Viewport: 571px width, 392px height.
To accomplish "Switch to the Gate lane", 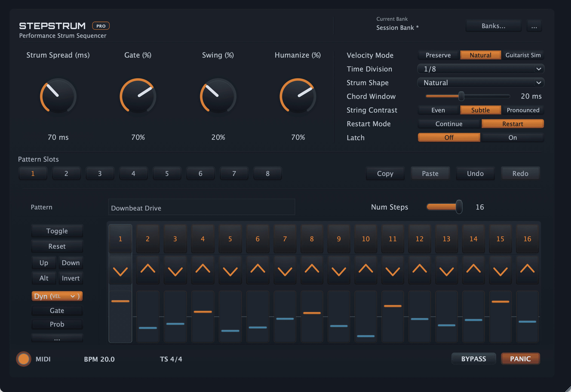I will pyautogui.click(x=57, y=311).
